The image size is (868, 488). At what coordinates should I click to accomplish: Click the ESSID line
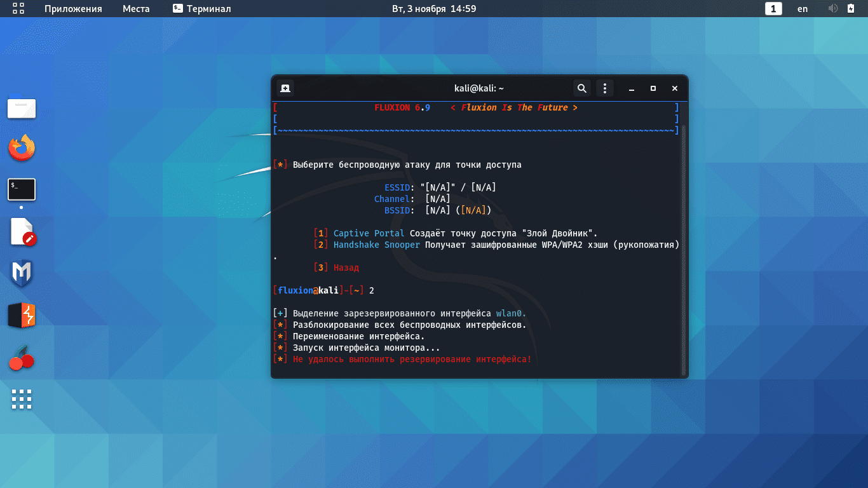click(440, 187)
